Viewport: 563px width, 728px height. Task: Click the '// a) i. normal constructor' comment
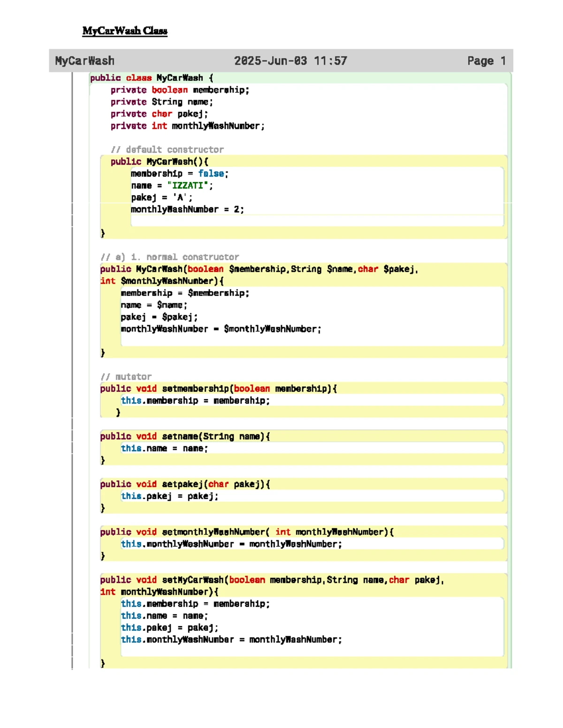[170, 257]
